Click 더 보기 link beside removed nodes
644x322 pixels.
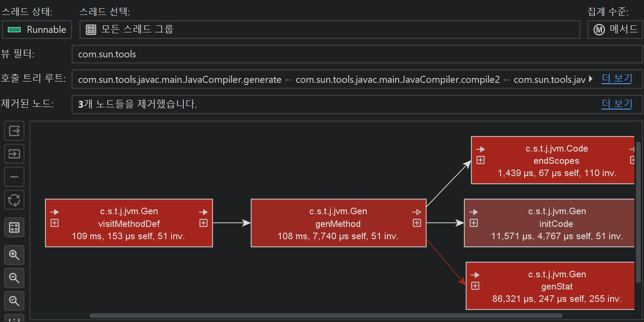tap(616, 104)
